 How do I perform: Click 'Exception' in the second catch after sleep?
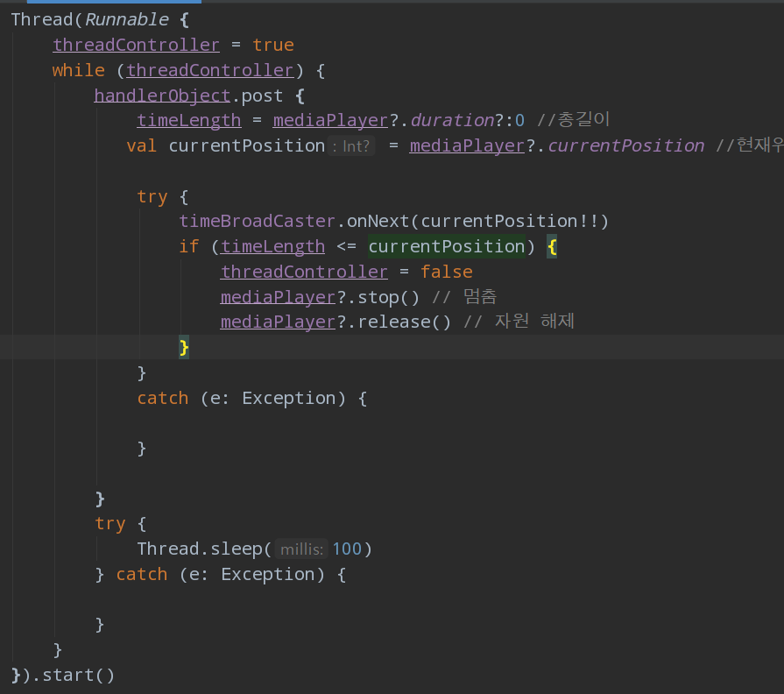[268, 575]
